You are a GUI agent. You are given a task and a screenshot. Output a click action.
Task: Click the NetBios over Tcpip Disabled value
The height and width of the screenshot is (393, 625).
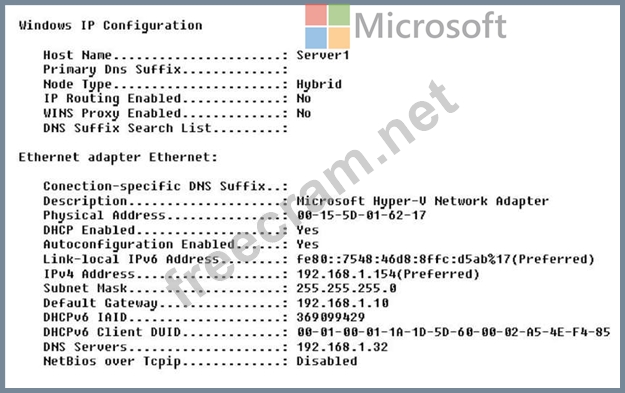pyautogui.click(x=327, y=361)
